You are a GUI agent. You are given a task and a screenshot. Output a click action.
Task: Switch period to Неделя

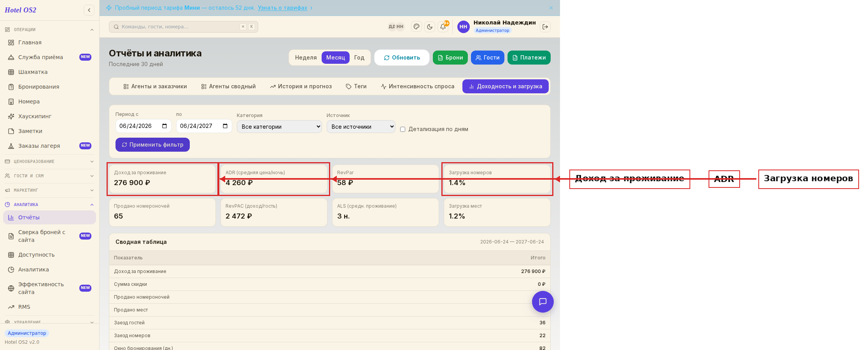pyautogui.click(x=306, y=58)
